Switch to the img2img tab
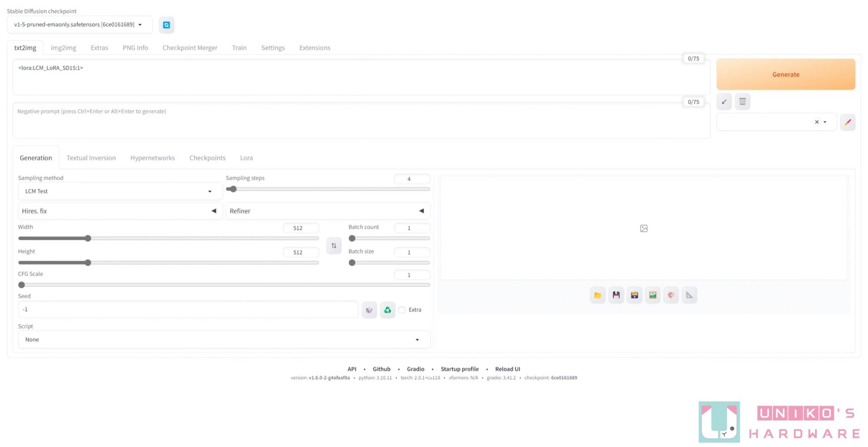This screenshot has width=868, height=447. (x=63, y=48)
